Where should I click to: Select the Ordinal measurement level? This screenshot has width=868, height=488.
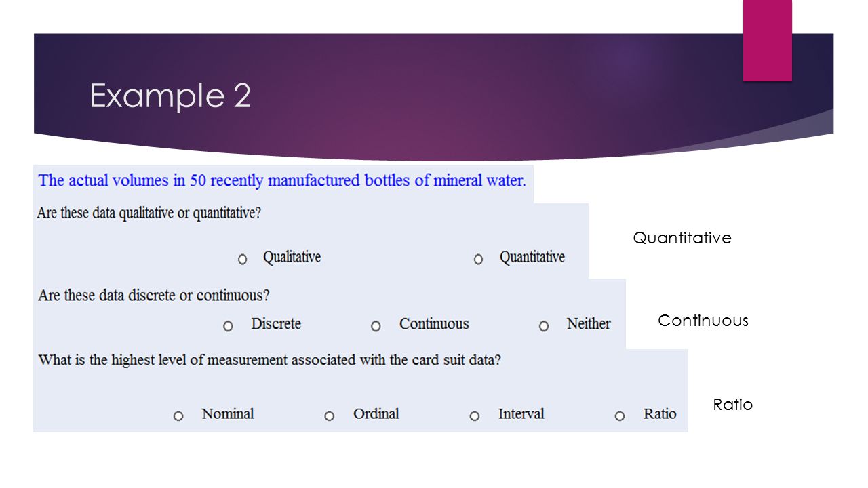(x=330, y=415)
